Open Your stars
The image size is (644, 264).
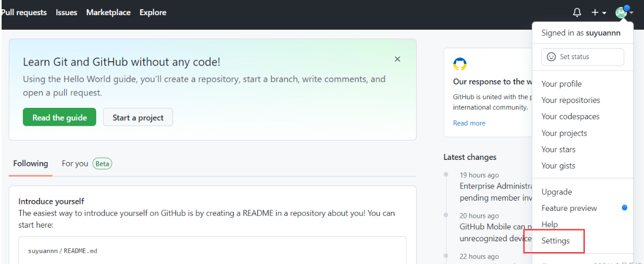pos(558,150)
